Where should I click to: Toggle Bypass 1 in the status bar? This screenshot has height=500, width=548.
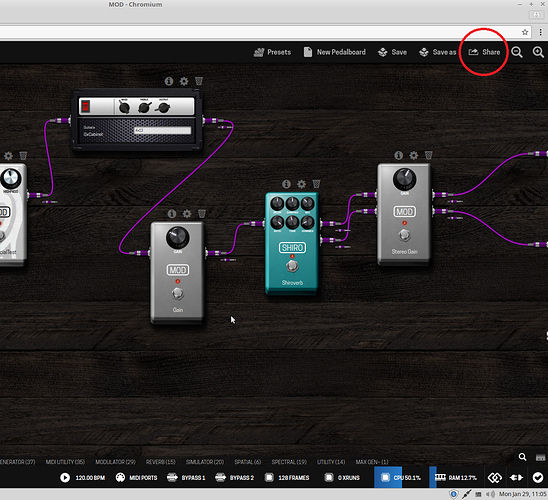point(186,477)
